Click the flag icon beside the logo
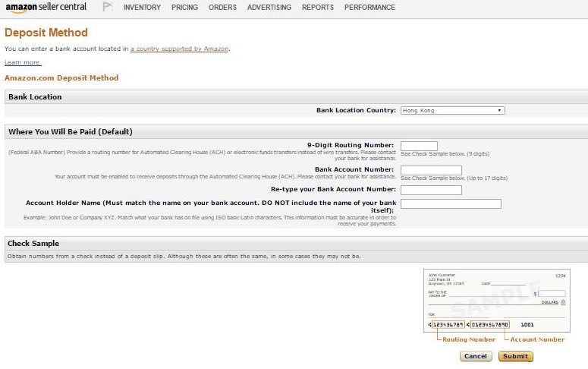 tap(107, 8)
